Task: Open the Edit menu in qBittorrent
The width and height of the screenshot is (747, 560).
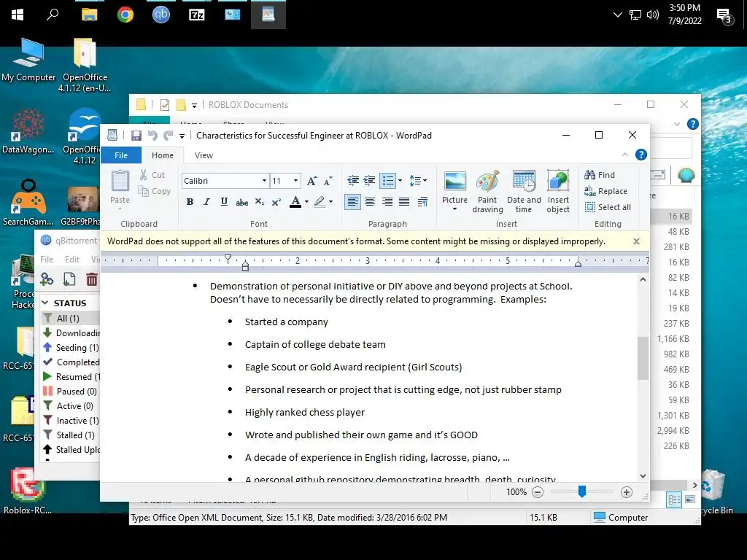Action: [72, 260]
